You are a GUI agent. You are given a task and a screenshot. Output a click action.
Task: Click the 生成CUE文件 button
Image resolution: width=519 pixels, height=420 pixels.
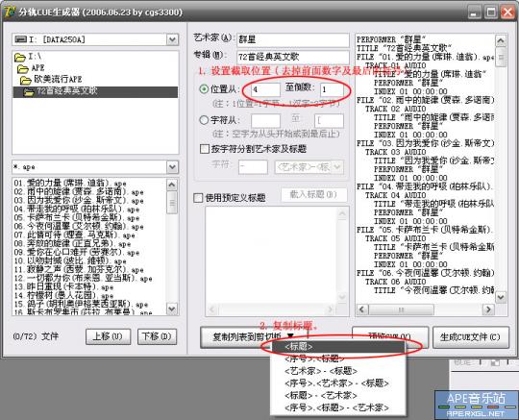click(470, 337)
